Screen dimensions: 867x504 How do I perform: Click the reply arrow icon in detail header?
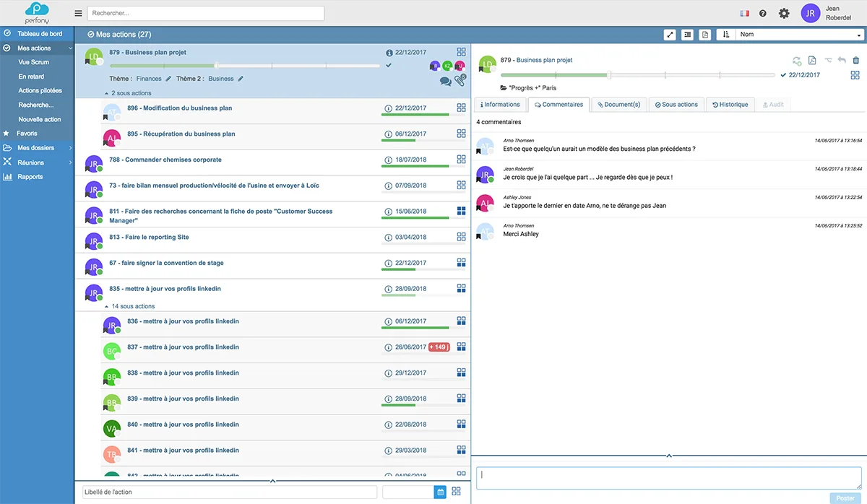tap(842, 61)
